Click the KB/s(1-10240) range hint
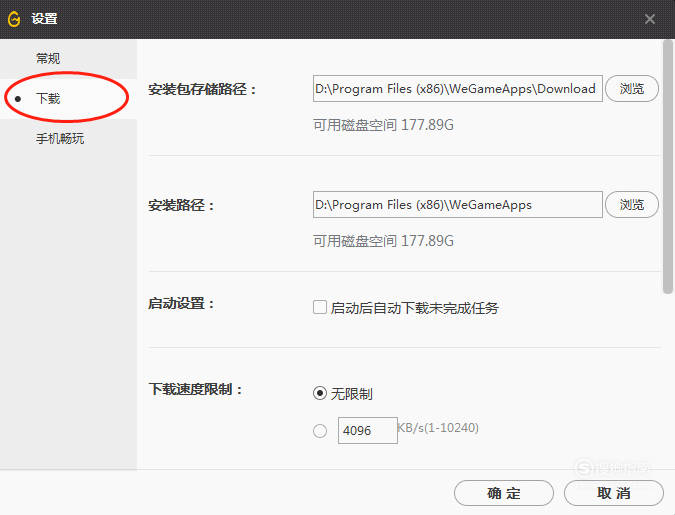This screenshot has height=515, width=675. tap(438, 428)
